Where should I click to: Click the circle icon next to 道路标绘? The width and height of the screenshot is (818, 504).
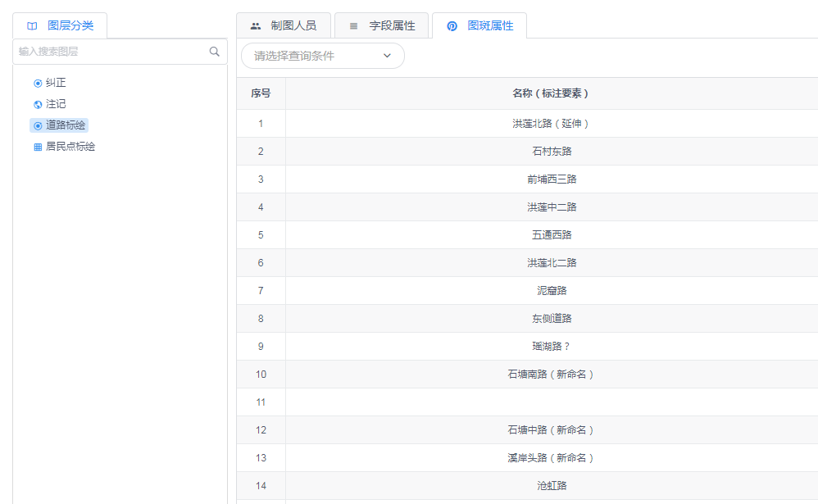(x=38, y=125)
